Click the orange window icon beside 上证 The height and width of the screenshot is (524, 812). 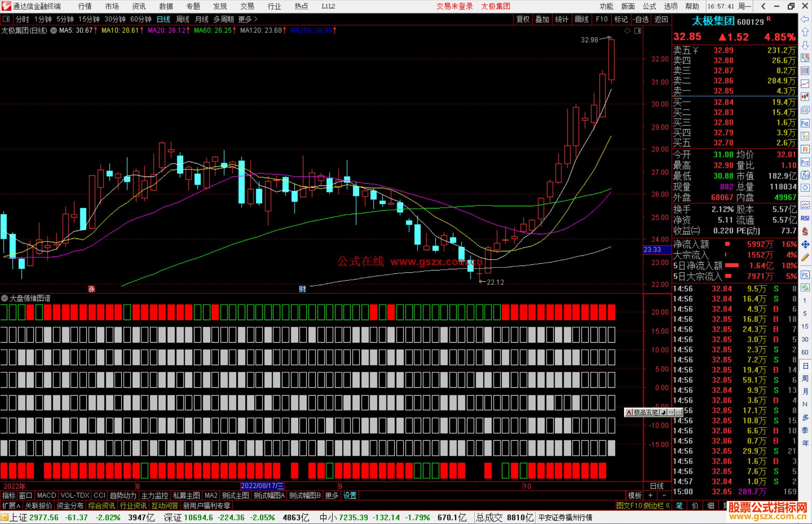(5, 518)
